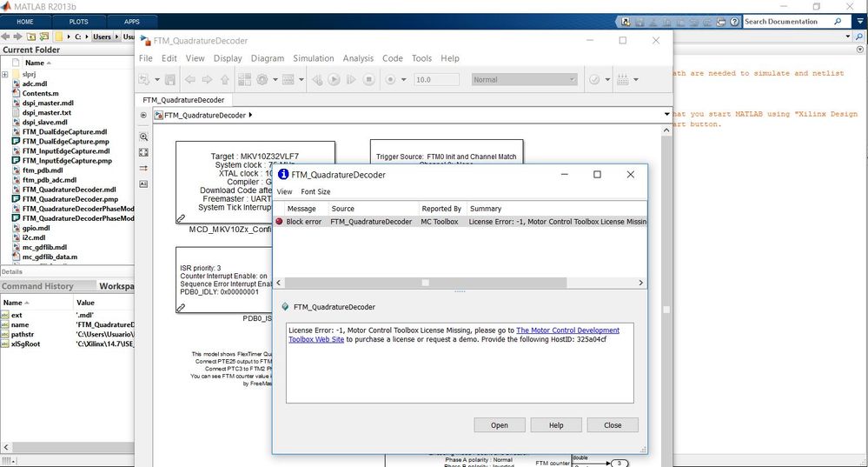
Task: Click the Build Model icon
Action: [623, 80]
